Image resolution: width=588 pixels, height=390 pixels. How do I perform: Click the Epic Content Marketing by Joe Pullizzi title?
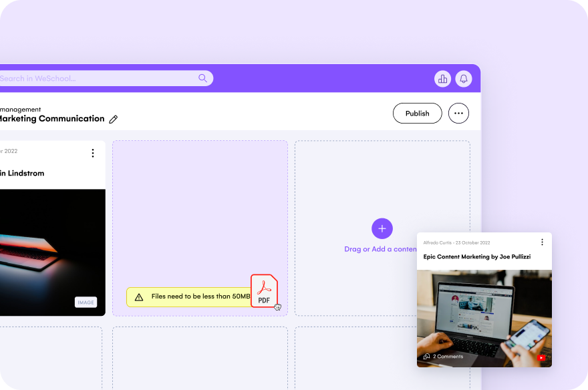coord(477,256)
